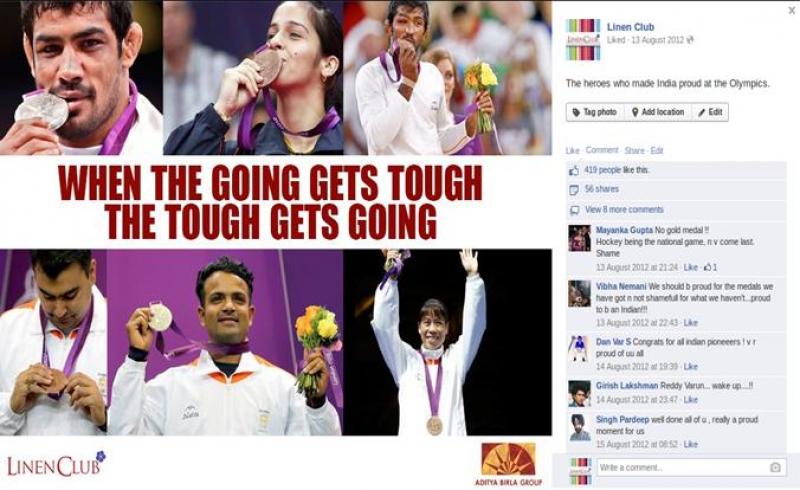The width and height of the screenshot is (800, 490).
Task: Click the Comment link below the post
Action: [602, 150]
